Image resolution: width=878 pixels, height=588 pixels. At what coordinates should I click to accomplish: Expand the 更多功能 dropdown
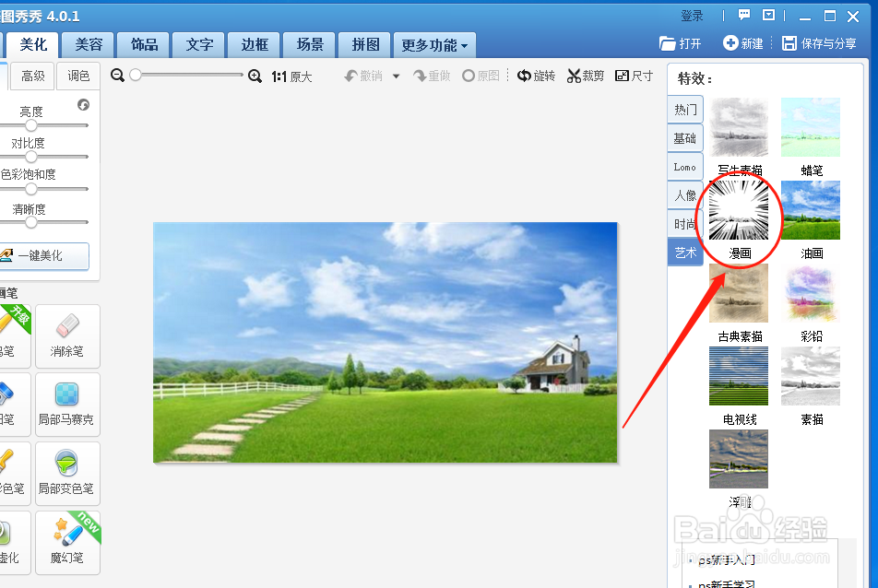pyautogui.click(x=434, y=45)
